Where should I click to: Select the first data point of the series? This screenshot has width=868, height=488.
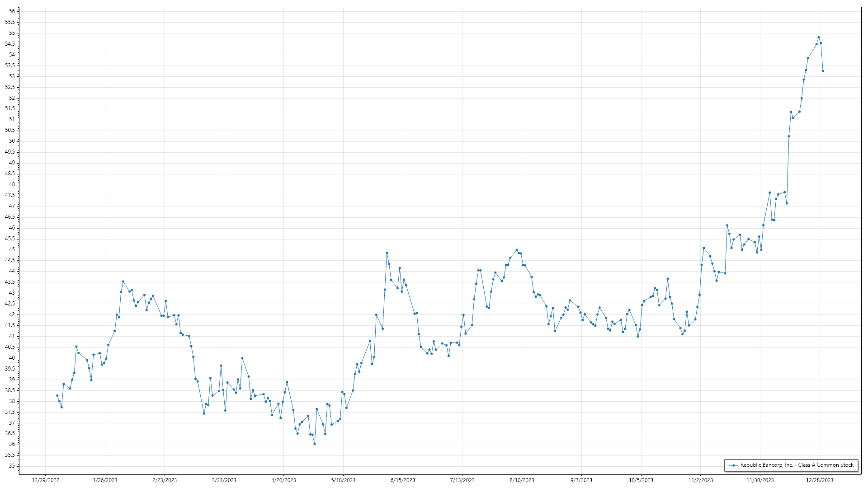coord(57,395)
